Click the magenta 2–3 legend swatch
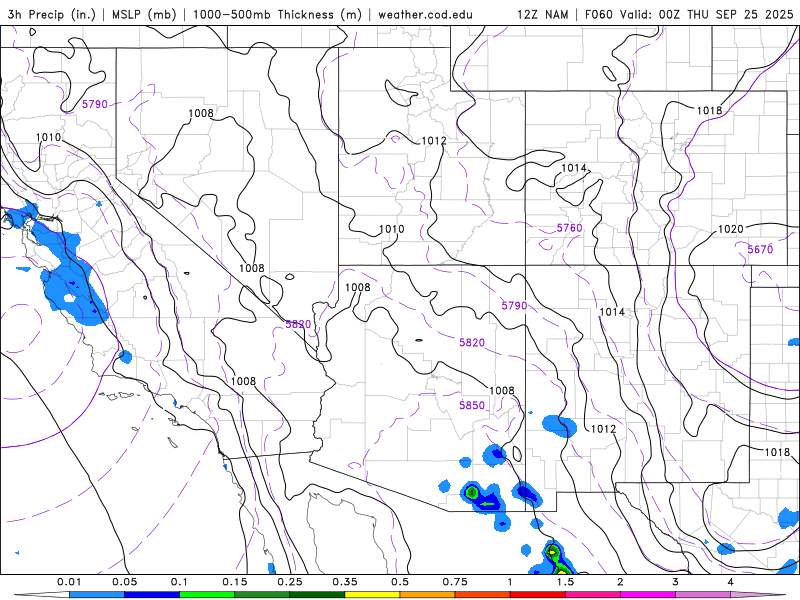 648,595
